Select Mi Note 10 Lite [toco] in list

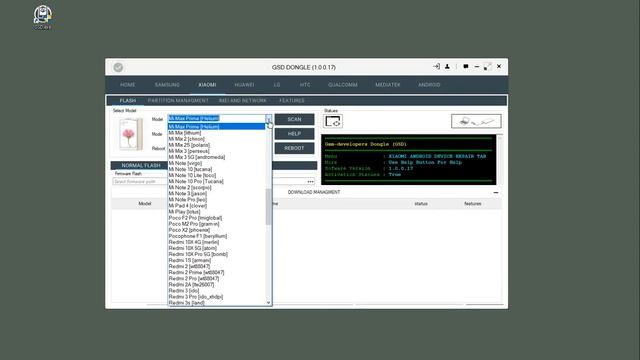coord(216,176)
